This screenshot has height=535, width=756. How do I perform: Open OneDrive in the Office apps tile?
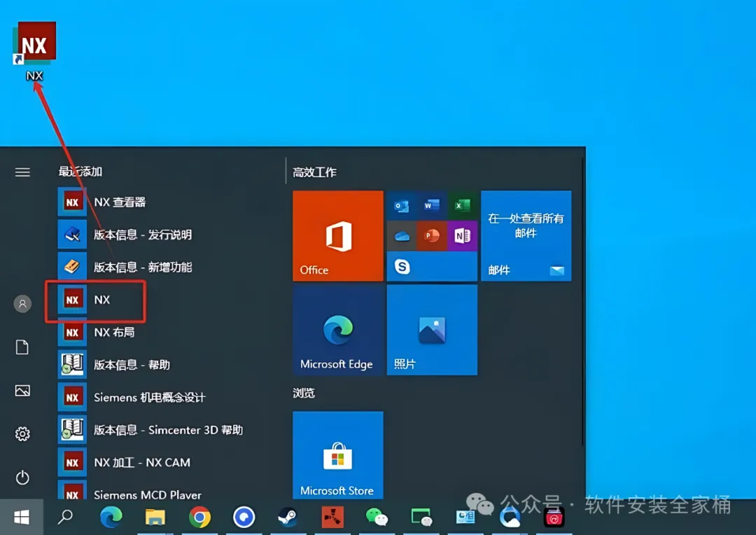tap(402, 236)
